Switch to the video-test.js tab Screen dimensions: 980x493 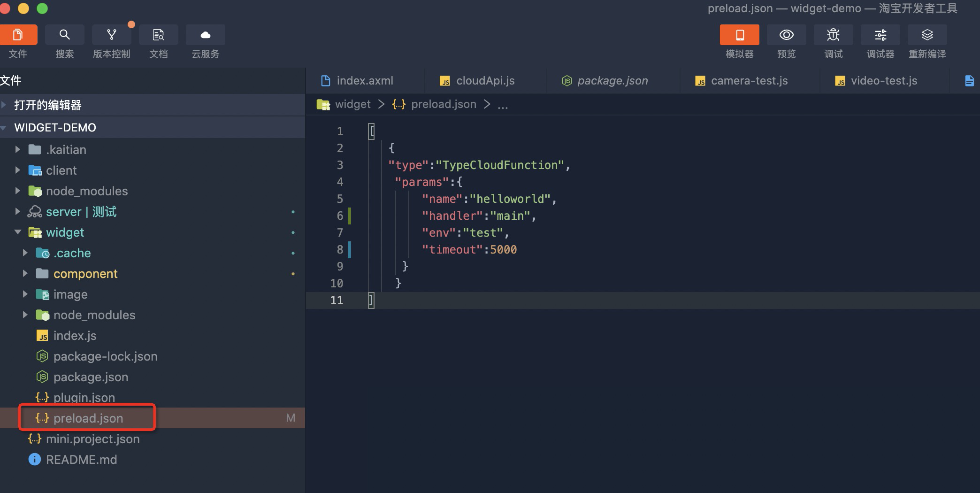click(884, 81)
